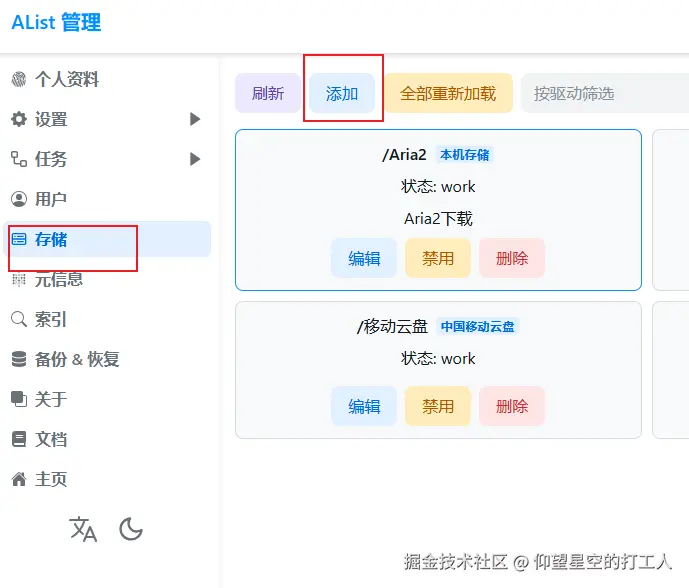Click the database icon beside 备份 & 恢复
The width and height of the screenshot is (689, 588).
tap(19, 360)
